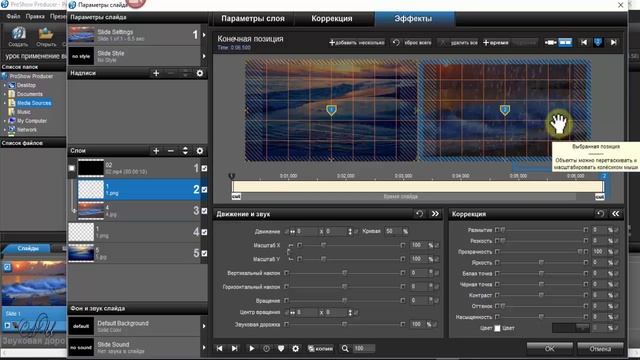Switch to the Параметры слоя tab
Viewport: 640px width, 360px height.
coord(253,19)
